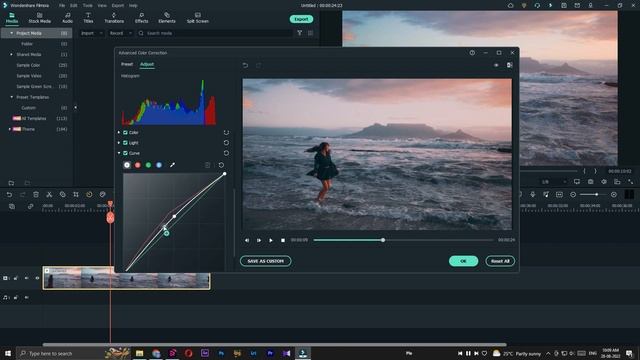Open the File menu

click(62, 6)
